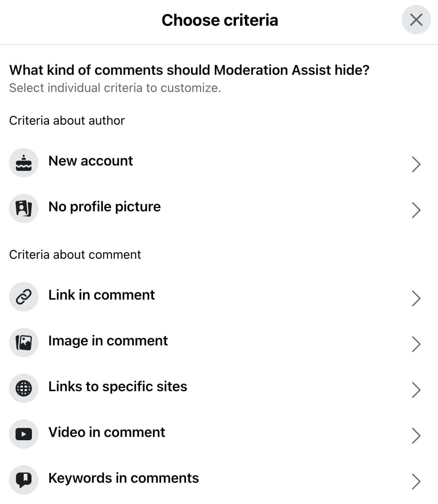Click the Image in comment photo icon
The image size is (438, 504).
24,343
